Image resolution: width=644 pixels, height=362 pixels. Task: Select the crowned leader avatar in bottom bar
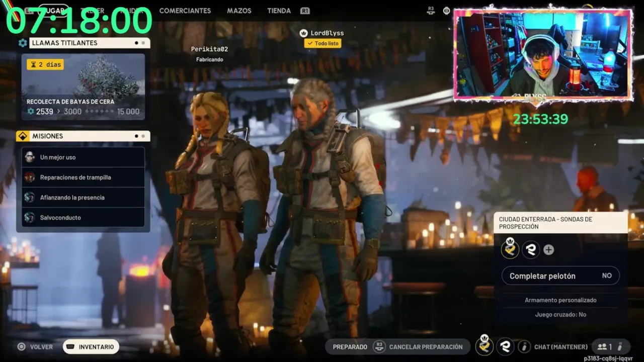pyautogui.click(x=485, y=345)
